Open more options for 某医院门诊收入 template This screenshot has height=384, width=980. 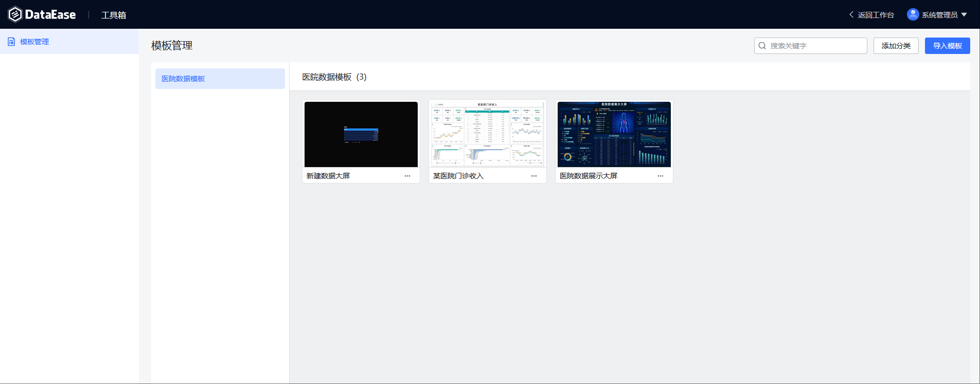(x=534, y=176)
